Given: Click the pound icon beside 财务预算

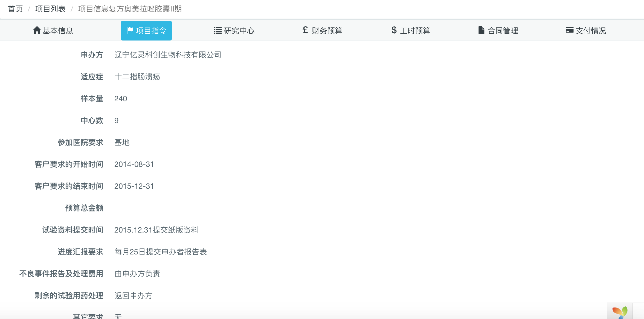Looking at the screenshot, I should click(x=305, y=30).
